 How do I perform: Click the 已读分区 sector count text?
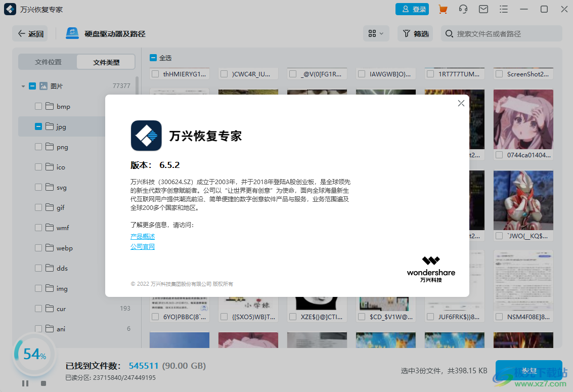click(x=110, y=377)
